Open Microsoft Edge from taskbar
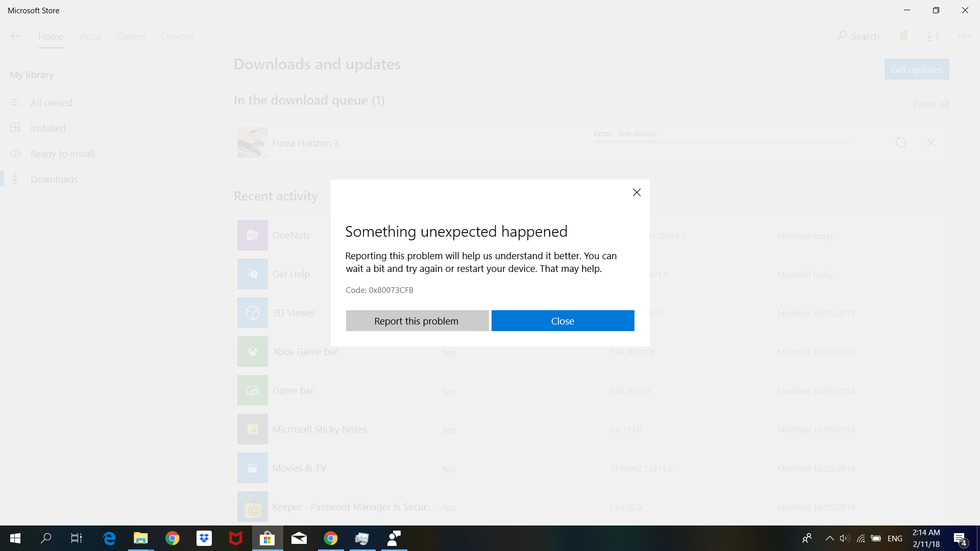The width and height of the screenshot is (980, 551). 109,538
